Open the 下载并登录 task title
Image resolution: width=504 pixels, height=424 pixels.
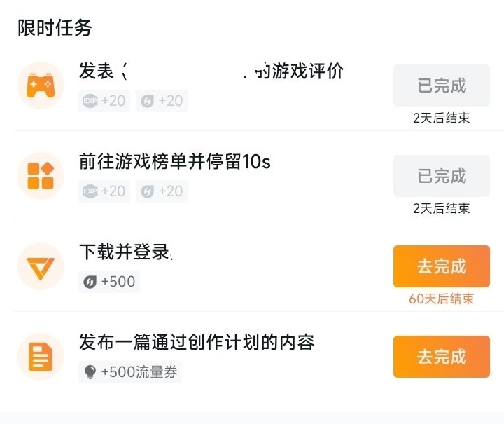pyautogui.click(x=125, y=252)
